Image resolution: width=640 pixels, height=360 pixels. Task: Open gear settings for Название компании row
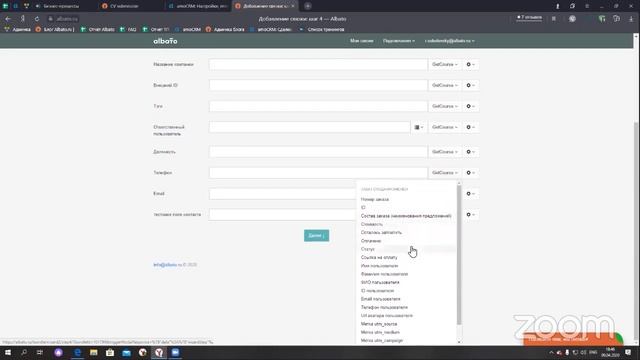(x=470, y=64)
